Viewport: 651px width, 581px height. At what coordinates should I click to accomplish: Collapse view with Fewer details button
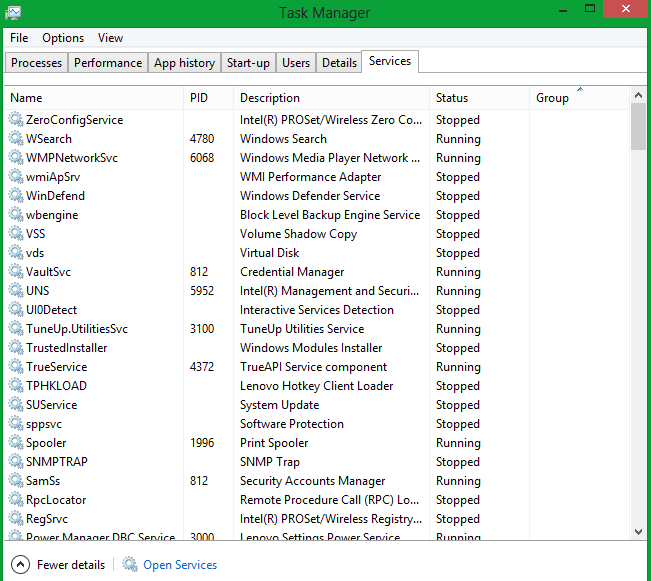58,564
